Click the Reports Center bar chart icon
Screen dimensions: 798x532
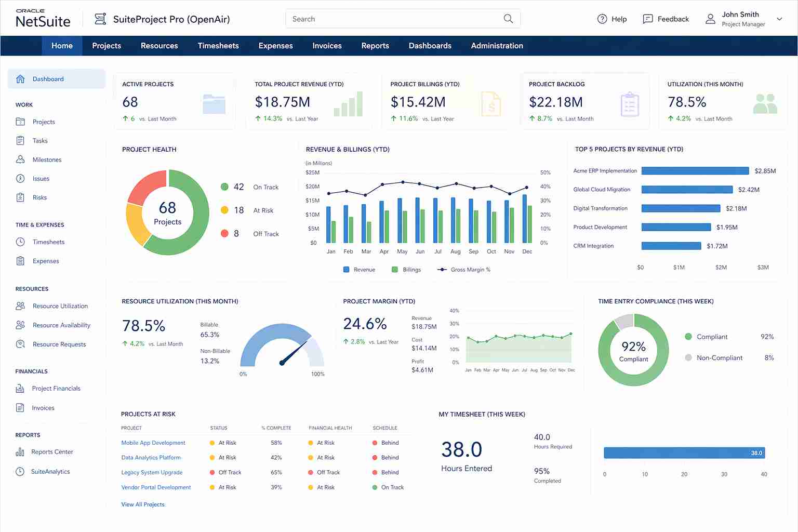(20, 451)
